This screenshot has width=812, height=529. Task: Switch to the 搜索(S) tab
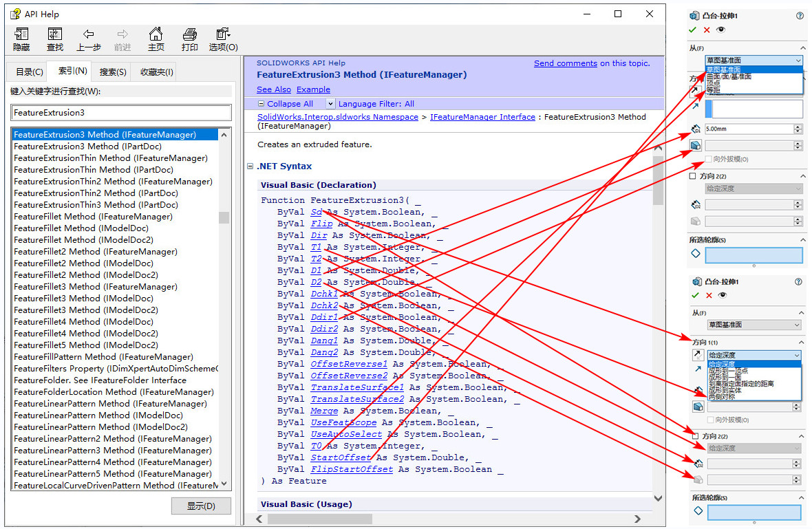click(x=113, y=72)
